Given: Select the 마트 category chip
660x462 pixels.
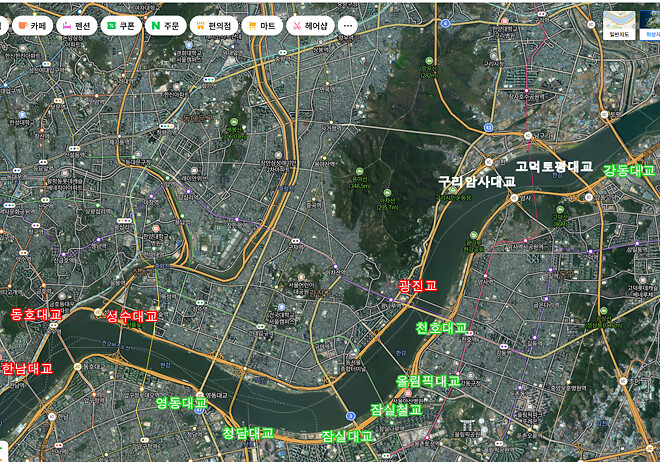Looking at the screenshot, I should tap(262, 26).
